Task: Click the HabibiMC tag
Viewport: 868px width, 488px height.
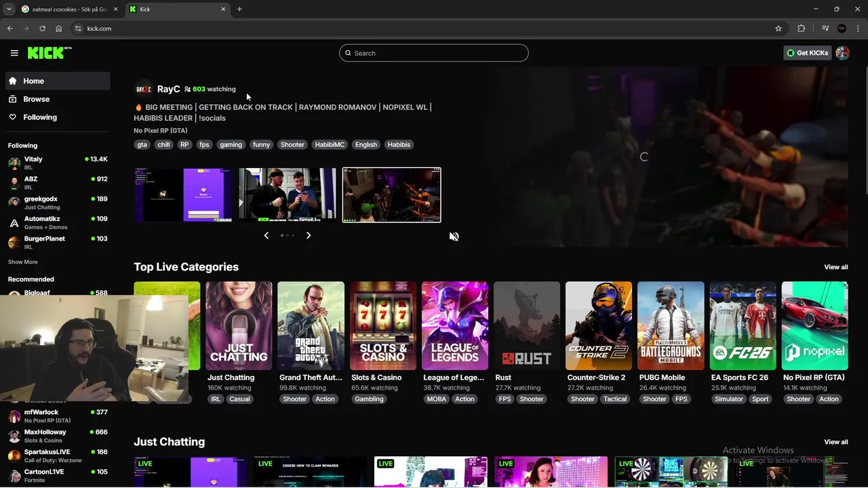Action: tap(330, 144)
